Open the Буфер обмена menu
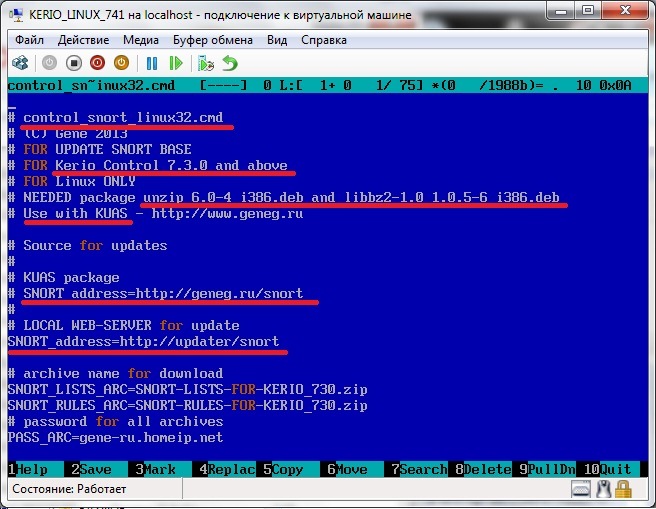Viewport: 656px width, 509px height. click(x=214, y=40)
